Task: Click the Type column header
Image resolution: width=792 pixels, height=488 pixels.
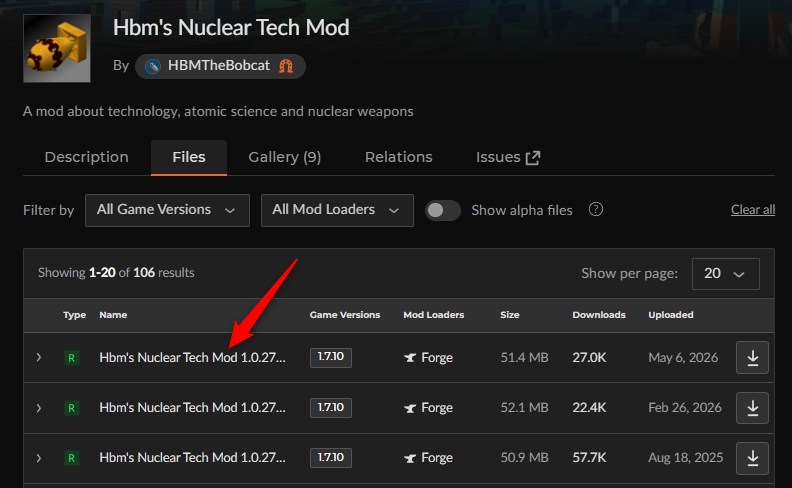Action: (x=74, y=315)
